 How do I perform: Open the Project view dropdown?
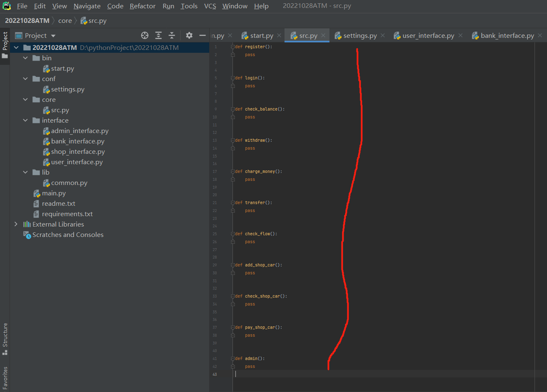[x=53, y=36]
